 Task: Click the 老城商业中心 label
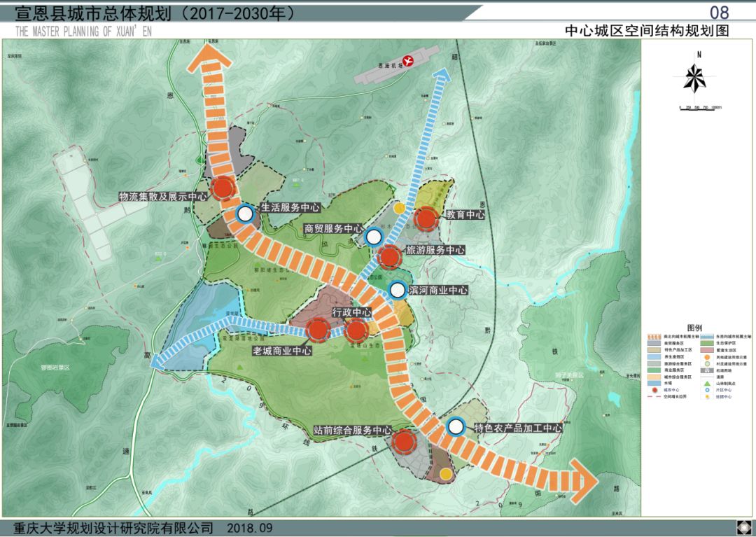282,351
